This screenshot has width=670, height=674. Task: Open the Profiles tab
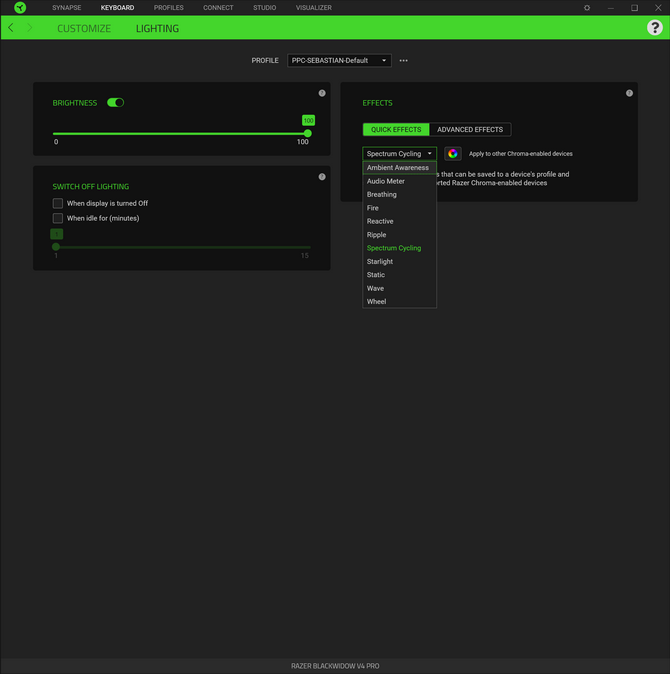pyautogui.click(x=168, y=8)
